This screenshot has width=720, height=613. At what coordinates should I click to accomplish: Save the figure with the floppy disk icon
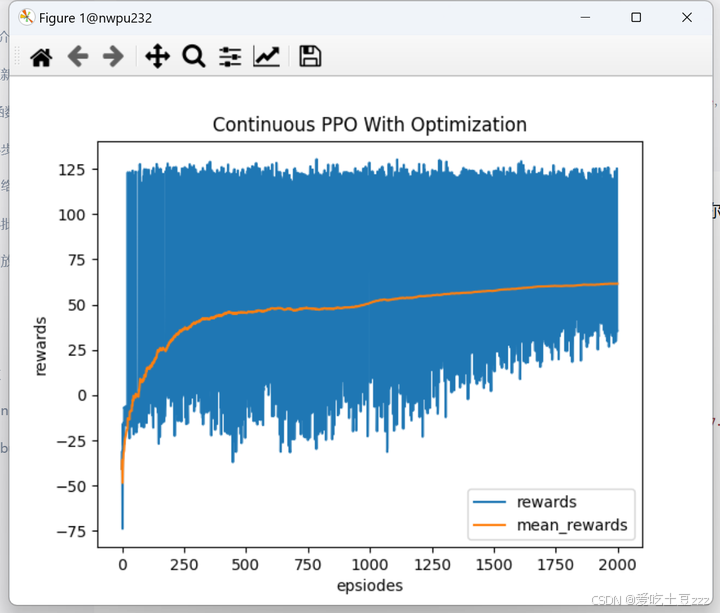point(310,57)
